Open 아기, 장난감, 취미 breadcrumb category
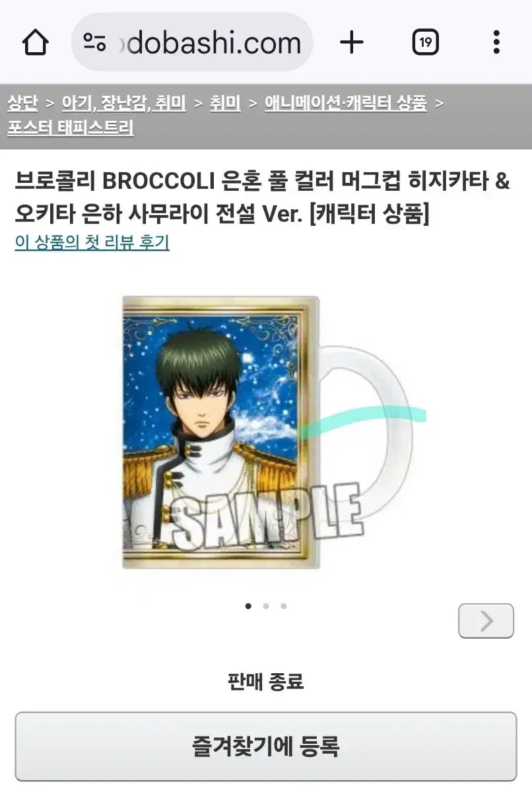The height and width of the screenshot is (792, 532). click(x=123, y=103)
